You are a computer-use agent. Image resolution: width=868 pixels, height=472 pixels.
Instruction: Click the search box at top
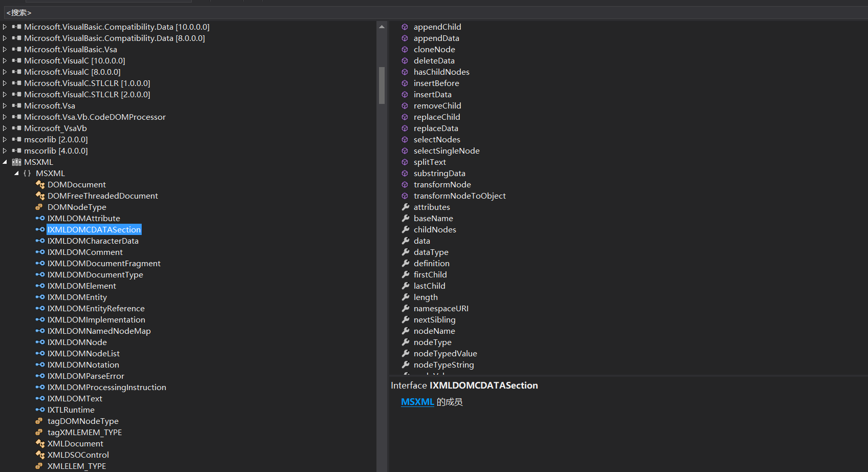[x=435, y=12]
